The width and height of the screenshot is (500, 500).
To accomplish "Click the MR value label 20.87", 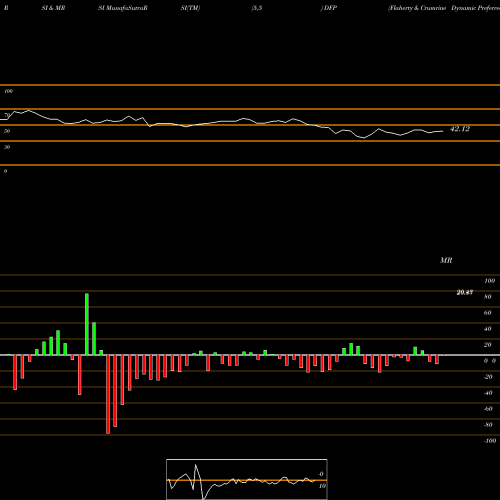I will coord(465,292).
